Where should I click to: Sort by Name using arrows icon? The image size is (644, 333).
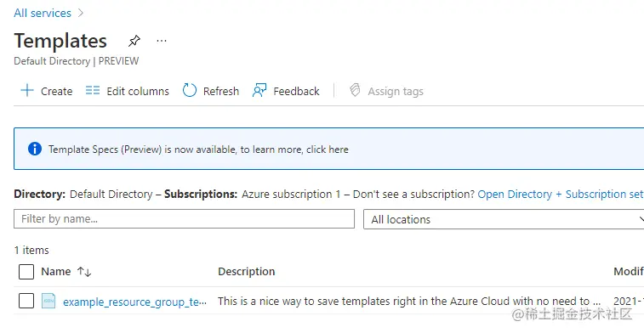pyautogui.click(x=84, y=272)
